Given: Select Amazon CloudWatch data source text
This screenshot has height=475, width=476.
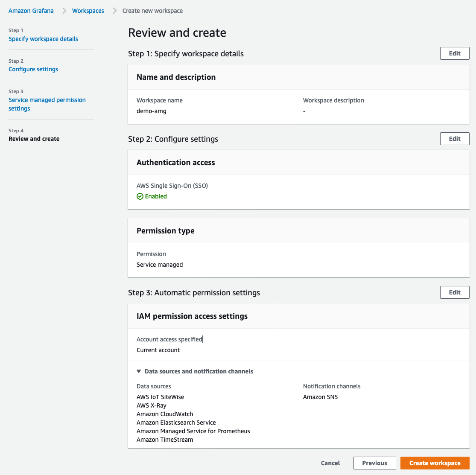Looking at the screenshot, I should point(165,414).
